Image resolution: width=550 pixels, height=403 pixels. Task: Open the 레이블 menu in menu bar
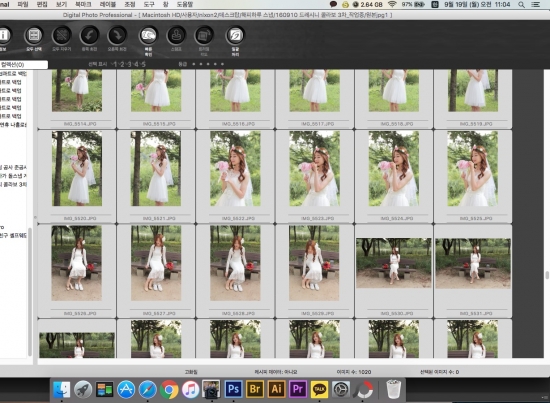(x=108, y=4)
